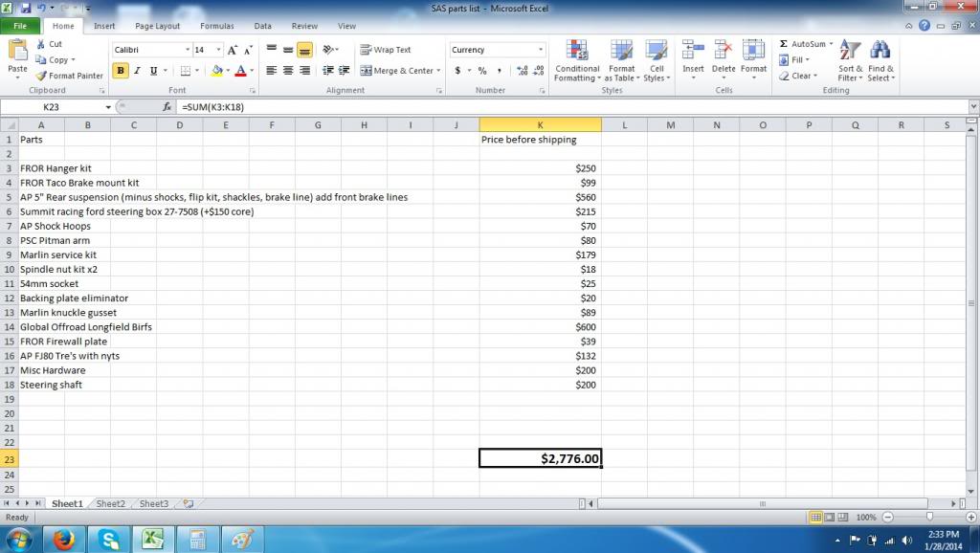Apply Accounting dollar number format
Screen dimensions: 980x553
[x=458, y=71]
